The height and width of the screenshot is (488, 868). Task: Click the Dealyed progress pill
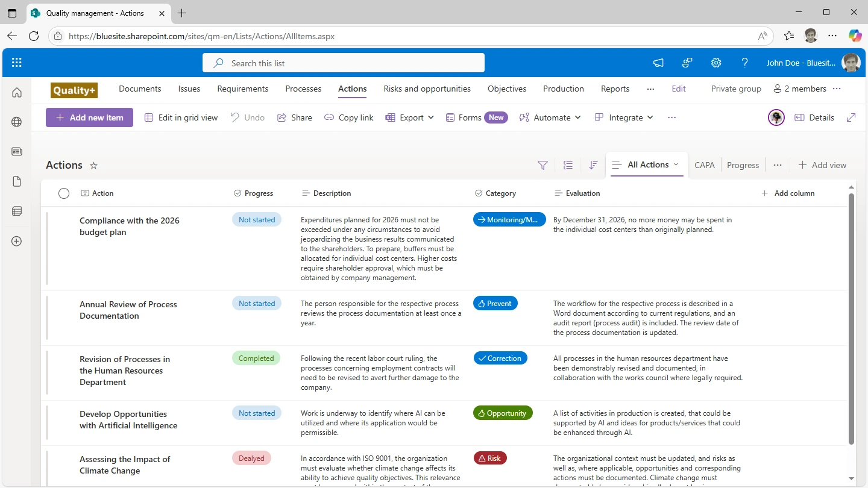251,458
